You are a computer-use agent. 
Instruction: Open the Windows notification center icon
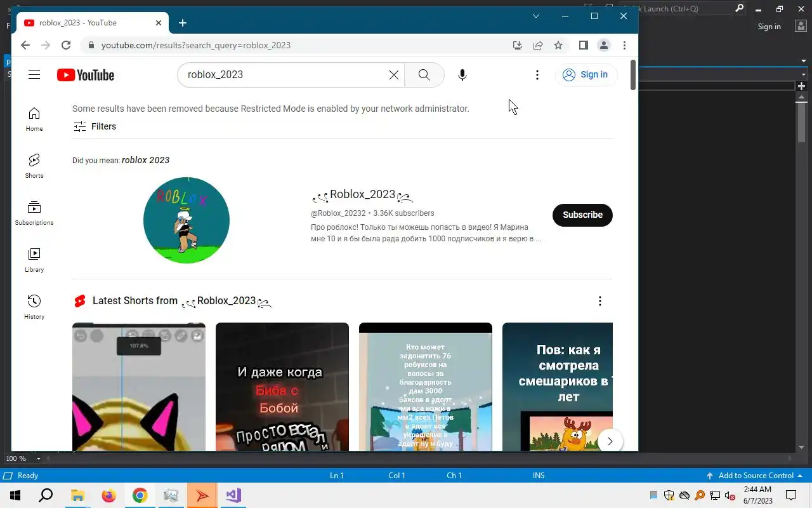[x=791, y=495]
